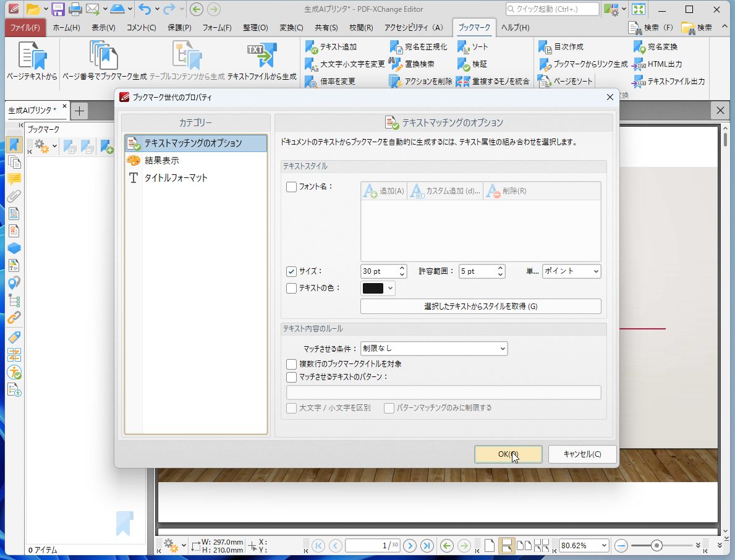Switch to the フォーム ribbon tab
The height and width of the screenshot is (560, 735).
[x=217, y=28]
